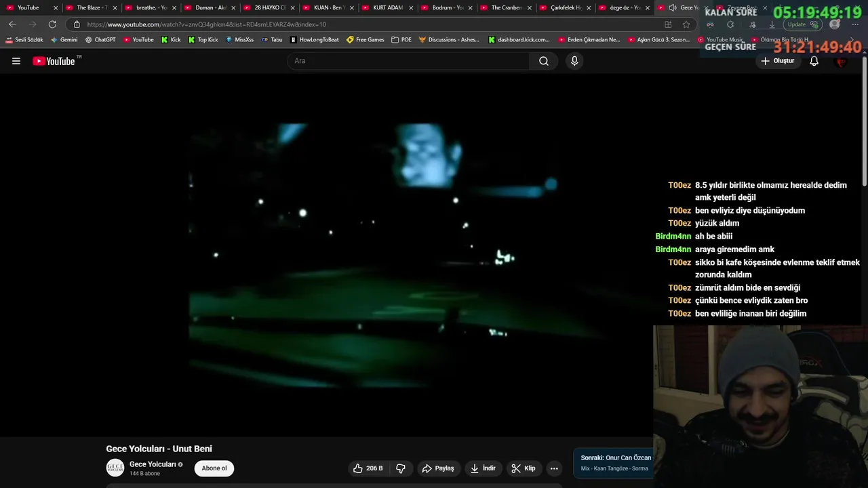The width and height of the screenshot is (868, 488).
Task: Click the address bar app-install icon
Action: tap(668, 24)
